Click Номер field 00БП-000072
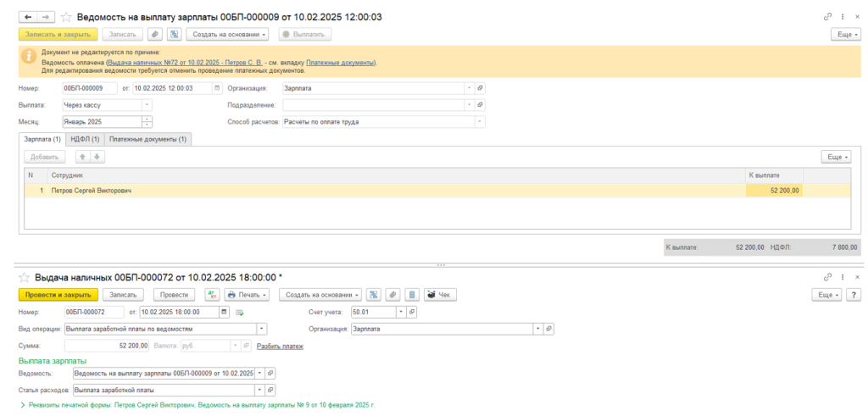The width and height of the screenshot is (868, 416). coord(93,312)
